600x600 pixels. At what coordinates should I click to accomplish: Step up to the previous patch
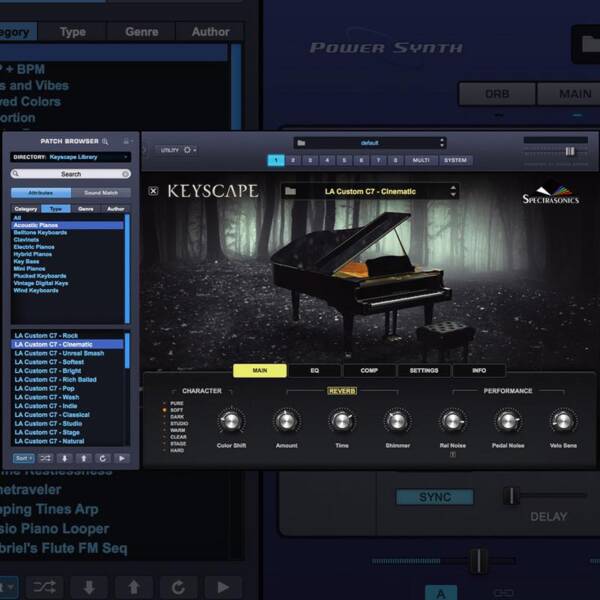pyautogui.click(x=83, y=458)
